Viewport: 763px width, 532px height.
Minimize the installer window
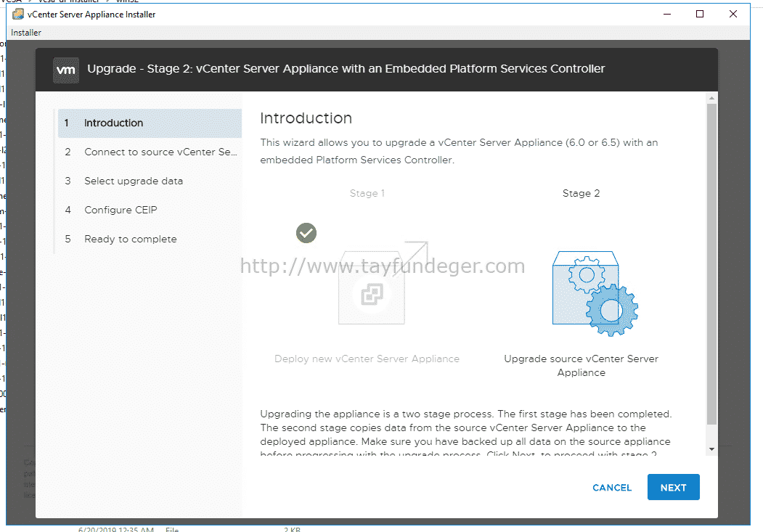coord(667,14)
